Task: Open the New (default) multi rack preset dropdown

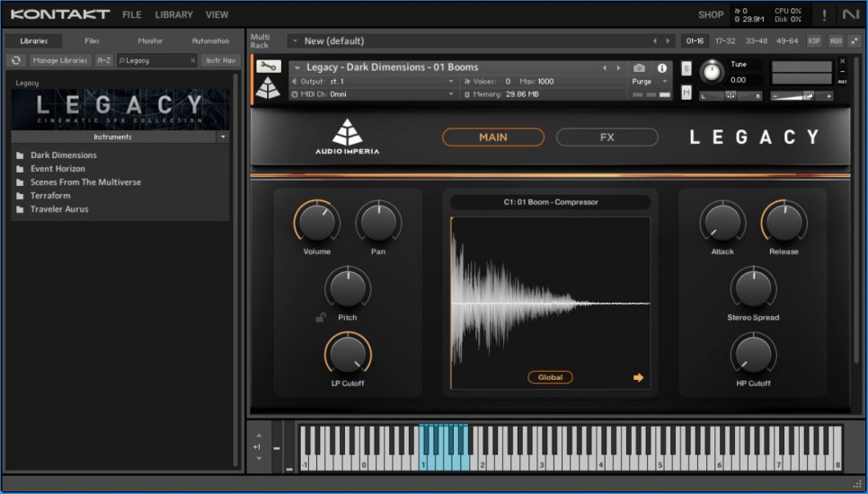Action: pos(295,40)
